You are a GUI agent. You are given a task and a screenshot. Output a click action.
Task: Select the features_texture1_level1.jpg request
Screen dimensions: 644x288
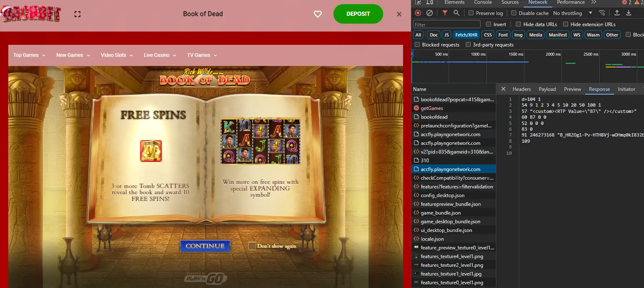pos(454,273)
